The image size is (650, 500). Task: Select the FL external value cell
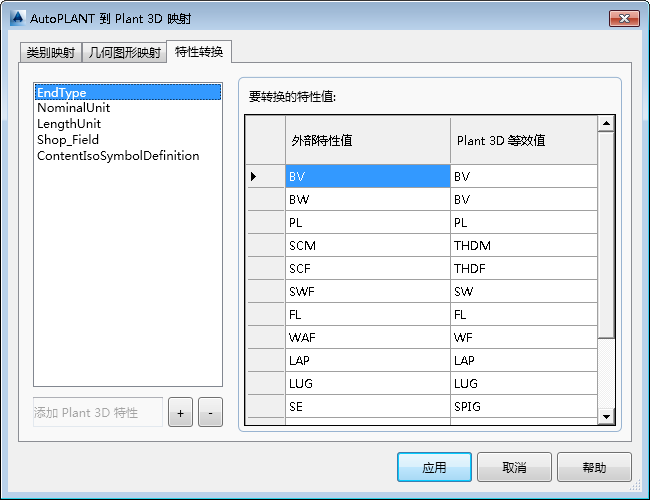tap(368, 314)
